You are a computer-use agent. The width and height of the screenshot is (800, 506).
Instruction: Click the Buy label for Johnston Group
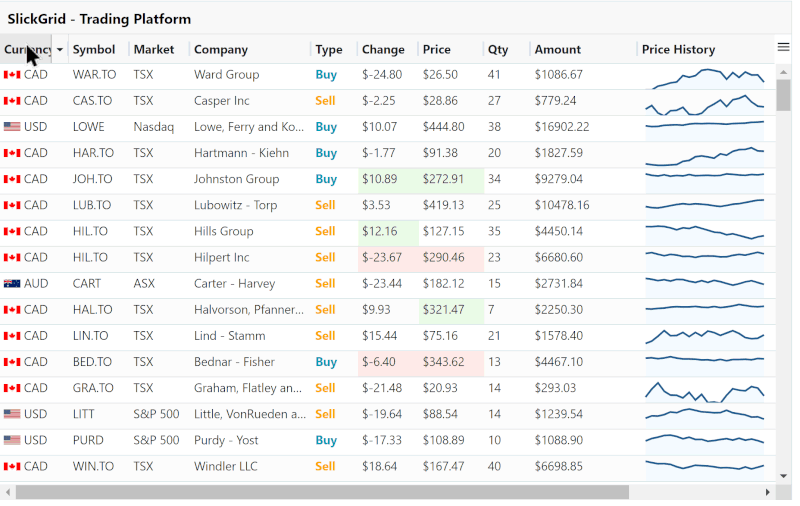pos(326,179)
